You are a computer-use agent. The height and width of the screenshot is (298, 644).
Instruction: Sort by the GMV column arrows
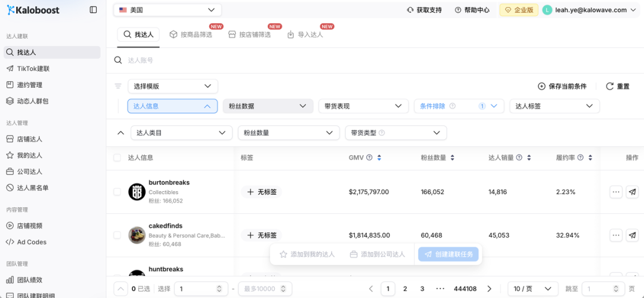[379, 157]
